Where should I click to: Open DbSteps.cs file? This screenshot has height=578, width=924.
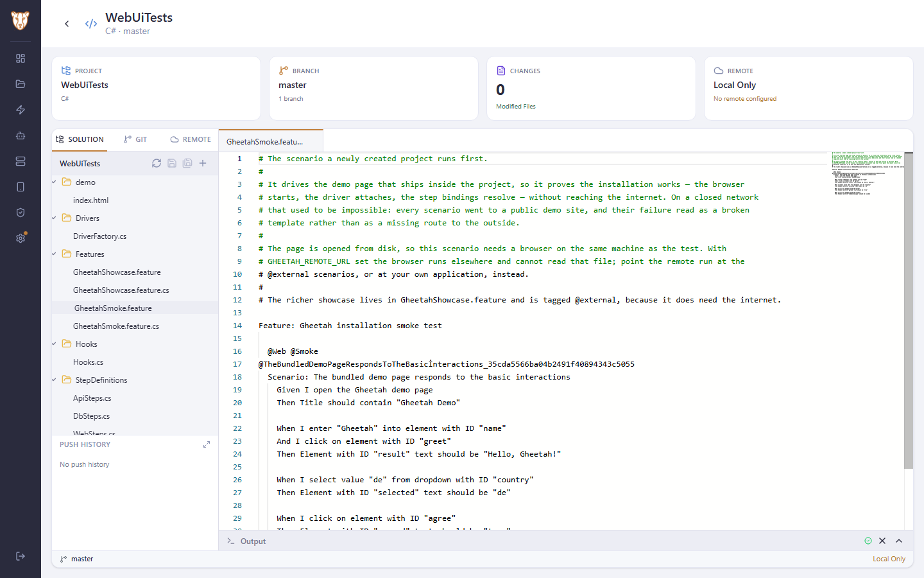pos(91,416)
